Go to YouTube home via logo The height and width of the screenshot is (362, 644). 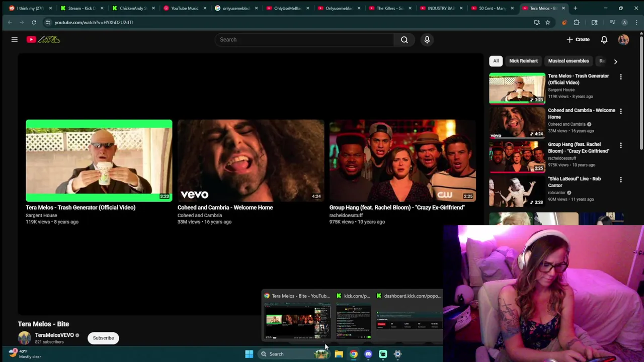pos(43,40)
